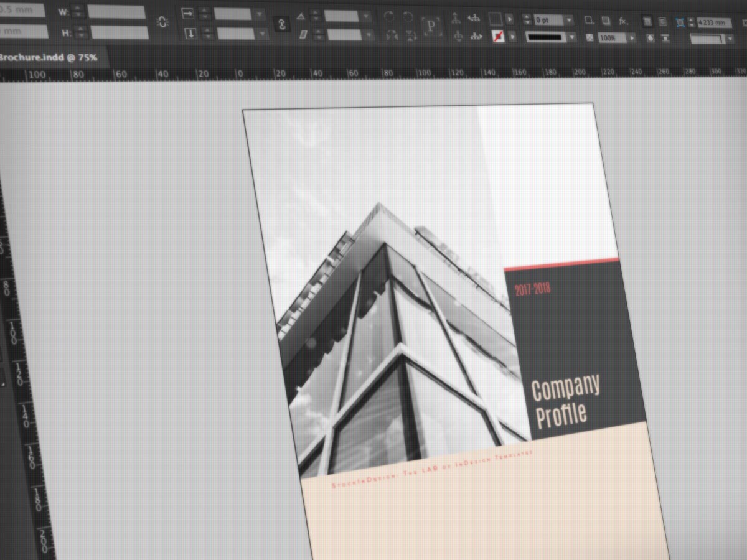Expand the opacity slider arrow
This screenshot has width=747, height=560.
[632, 38]
